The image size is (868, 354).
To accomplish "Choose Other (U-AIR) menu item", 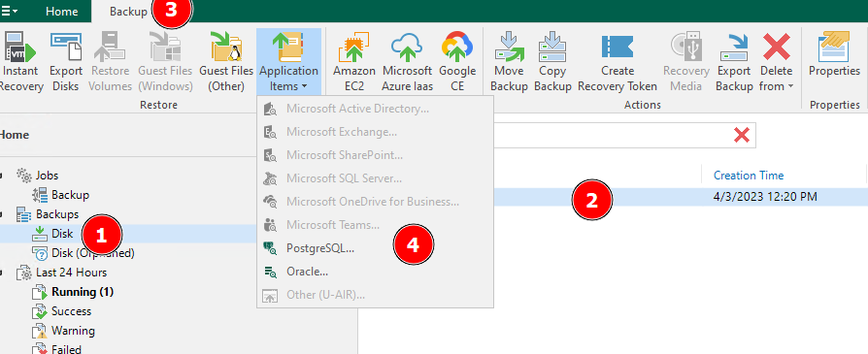I will (x=375, y=295).
